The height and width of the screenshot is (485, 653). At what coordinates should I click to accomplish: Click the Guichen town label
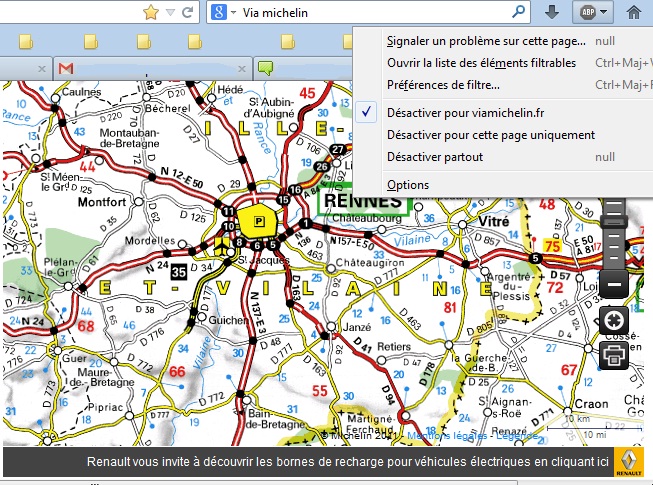[227, 320]
